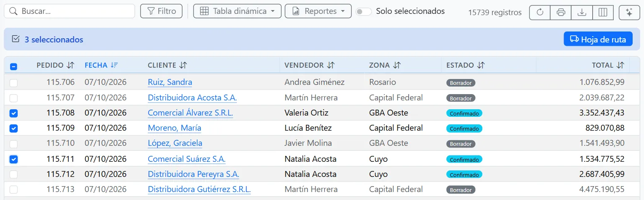This screenshot has width=644, height=200.
Task: Open Comercial Álvarez S.R.L. link
Action: [190, 113]
